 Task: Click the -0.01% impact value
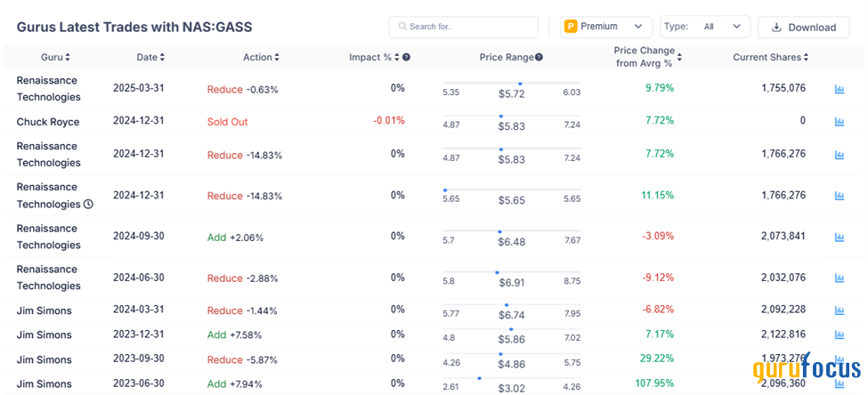tap(389, 120)
